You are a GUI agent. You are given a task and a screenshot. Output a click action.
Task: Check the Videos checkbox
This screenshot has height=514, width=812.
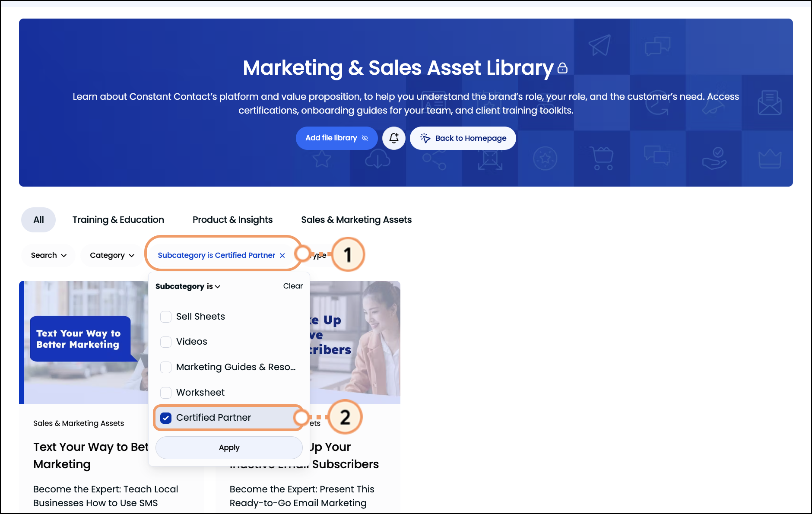[x=166, y=342]
